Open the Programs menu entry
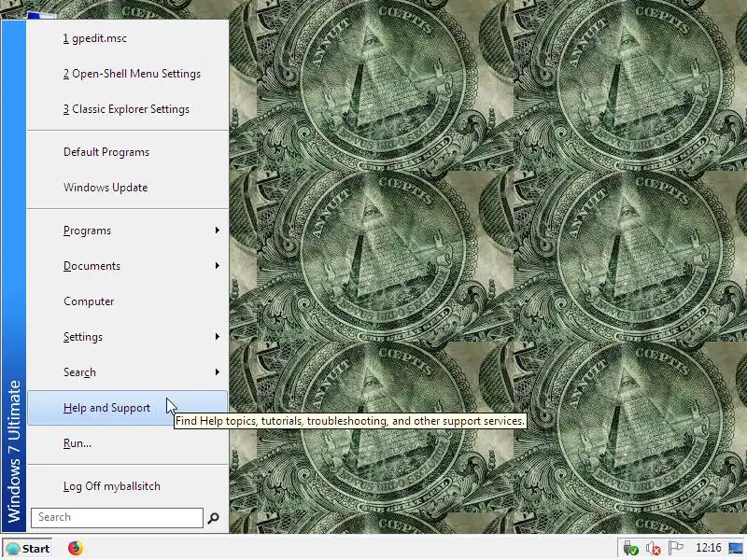This screenshot has width=747, height=560. 128,231
